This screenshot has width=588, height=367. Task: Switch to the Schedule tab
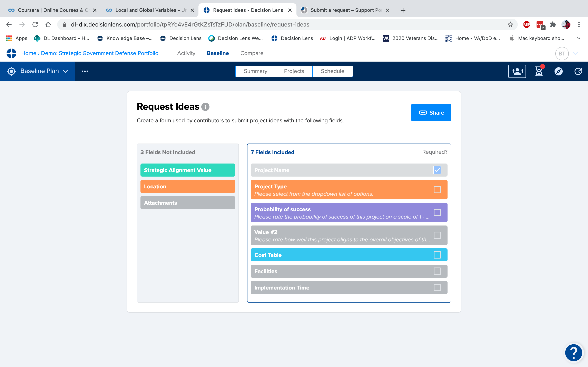click(333, 71)
